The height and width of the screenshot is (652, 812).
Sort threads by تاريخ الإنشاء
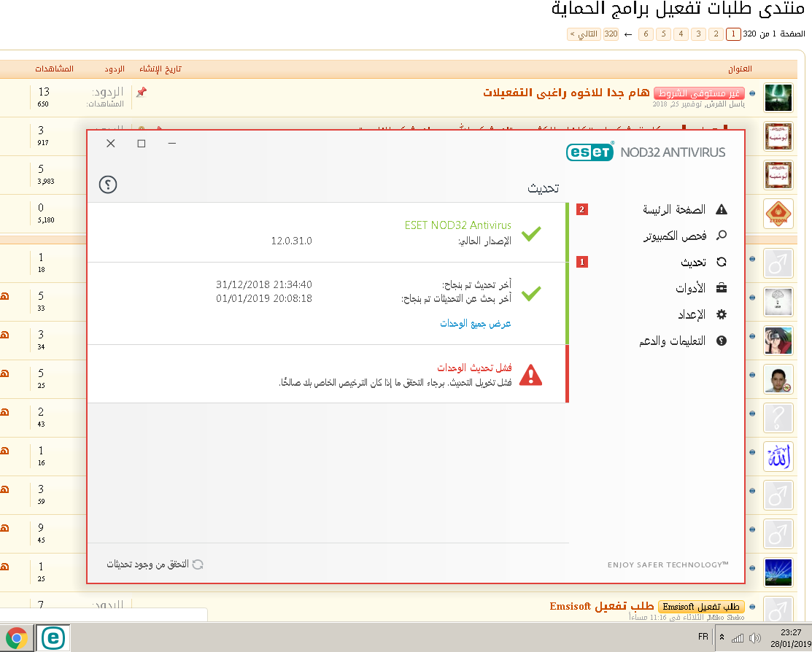coord(160,69)
